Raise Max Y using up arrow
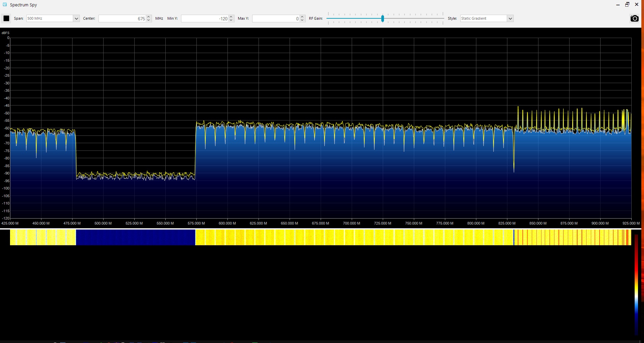 [302, 17]
